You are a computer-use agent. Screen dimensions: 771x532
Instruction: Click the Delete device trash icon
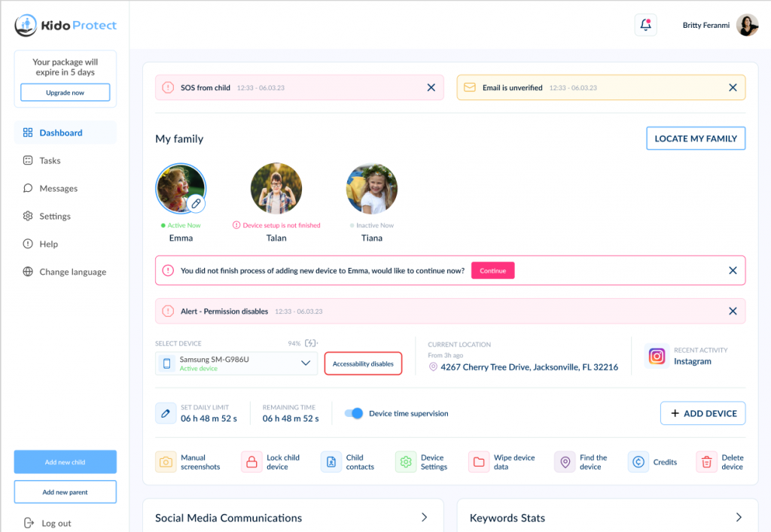tap(706, 462)
